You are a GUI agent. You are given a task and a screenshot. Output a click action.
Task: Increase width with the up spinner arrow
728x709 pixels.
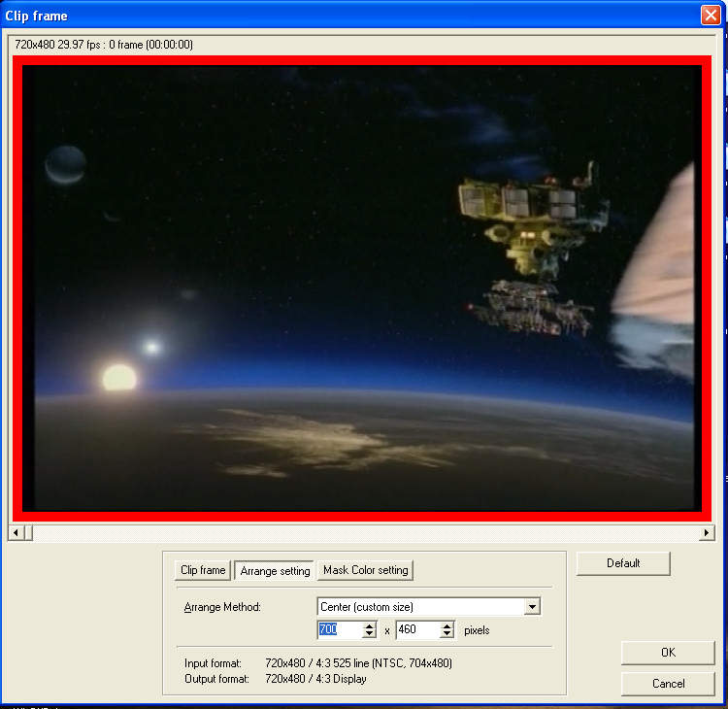[x=369, y=625]
